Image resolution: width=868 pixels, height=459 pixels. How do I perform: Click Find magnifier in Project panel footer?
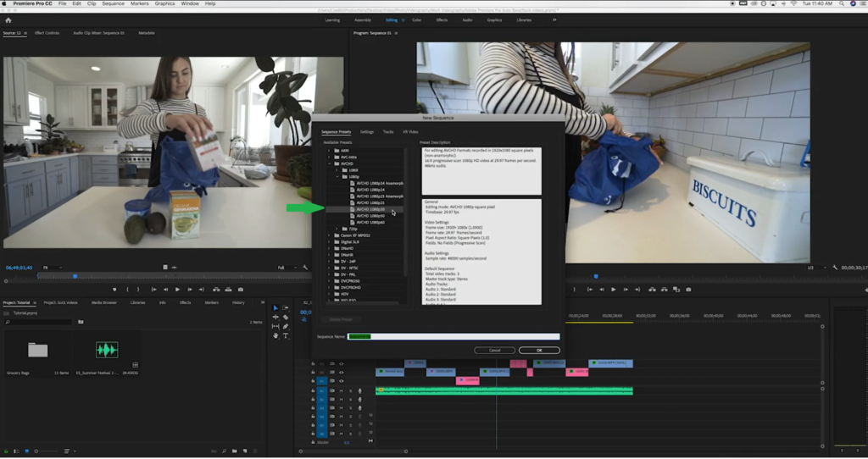224,451
